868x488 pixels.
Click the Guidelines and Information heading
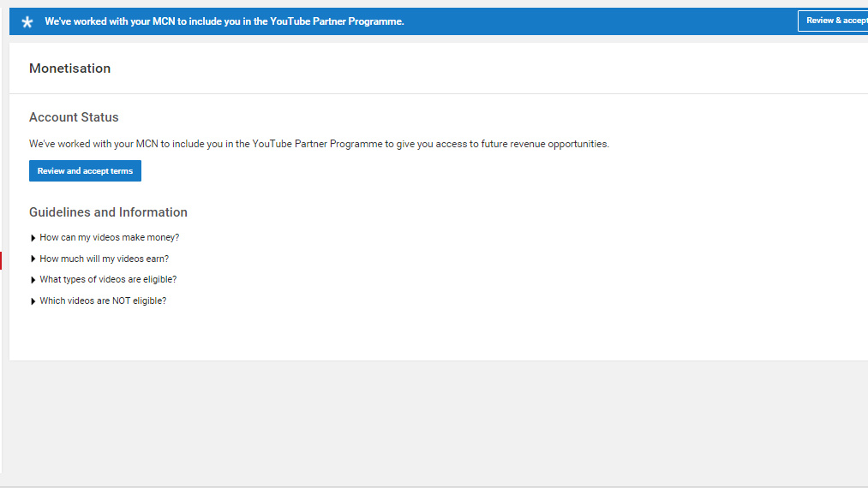(109, 212)
